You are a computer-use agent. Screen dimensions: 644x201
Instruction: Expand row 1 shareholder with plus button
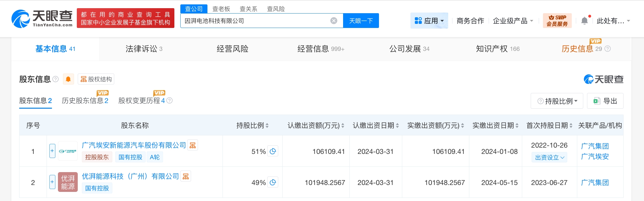(52, 151)
